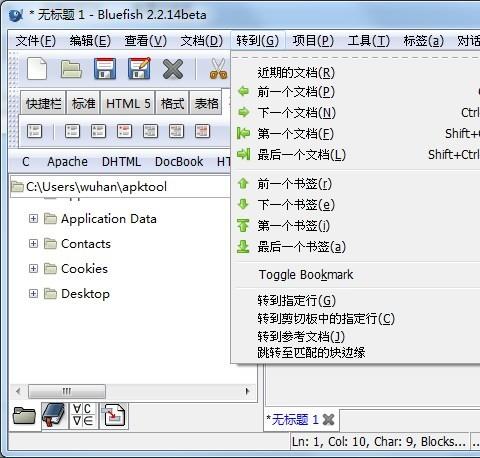Screen dimensions: 480x458
Task: Choose 转到指定行(G) from the menu
Action: (296, 301)
